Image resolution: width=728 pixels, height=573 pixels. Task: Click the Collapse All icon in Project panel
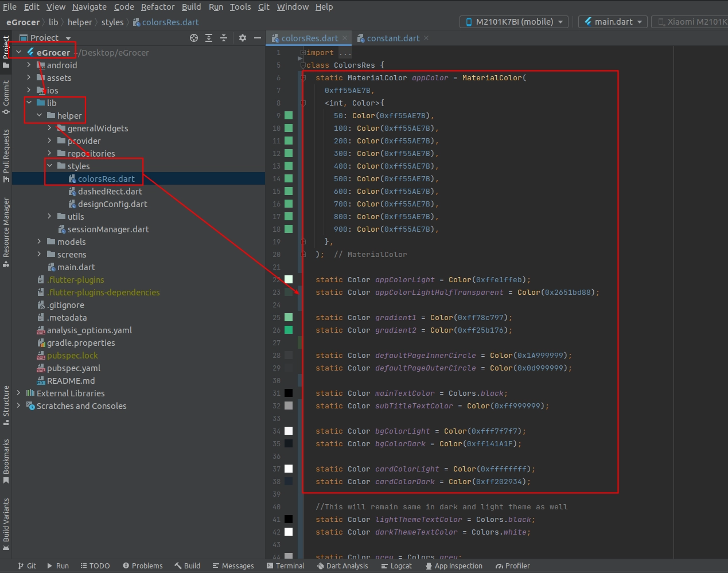pyautogui.click(x=224, y=38)
